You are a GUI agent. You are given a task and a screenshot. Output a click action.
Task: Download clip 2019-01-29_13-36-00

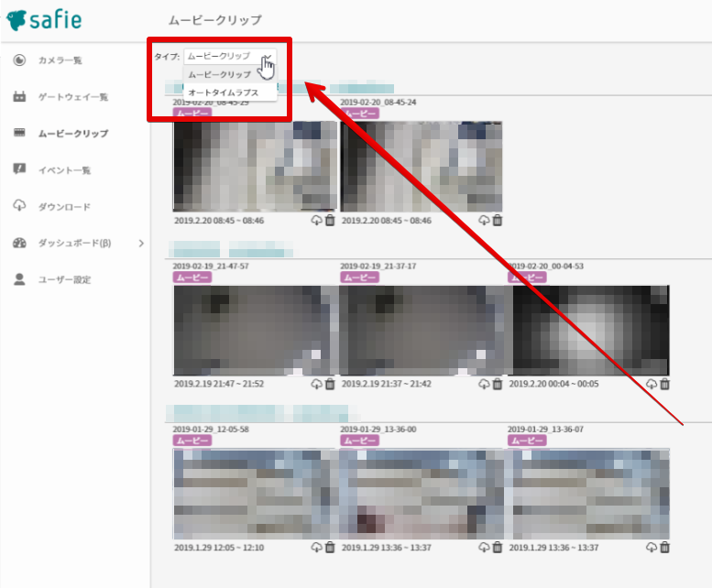click(x=484, y=548)
